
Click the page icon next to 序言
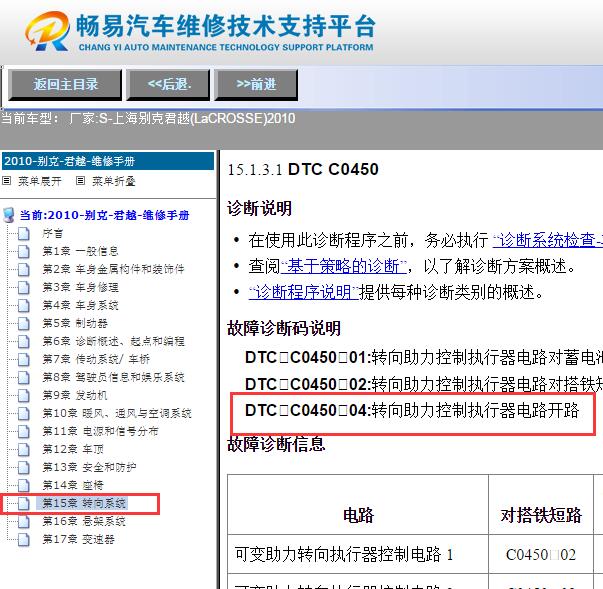point(24,233)
